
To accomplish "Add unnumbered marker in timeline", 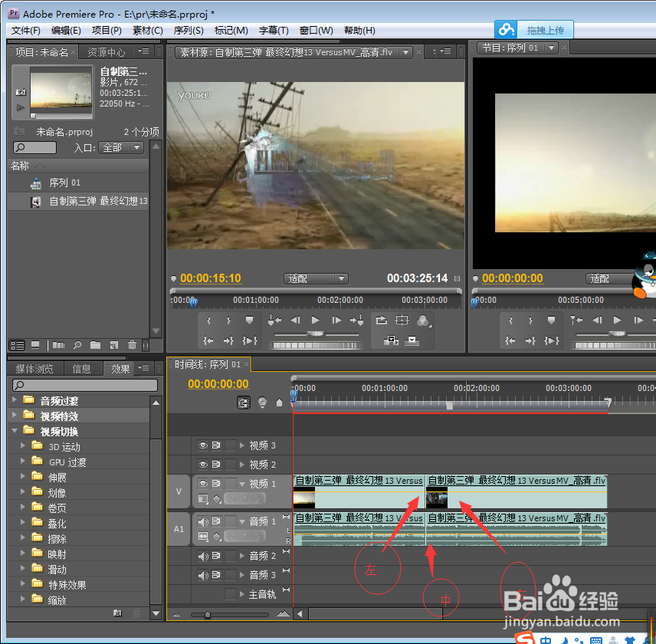I will 280,402.
